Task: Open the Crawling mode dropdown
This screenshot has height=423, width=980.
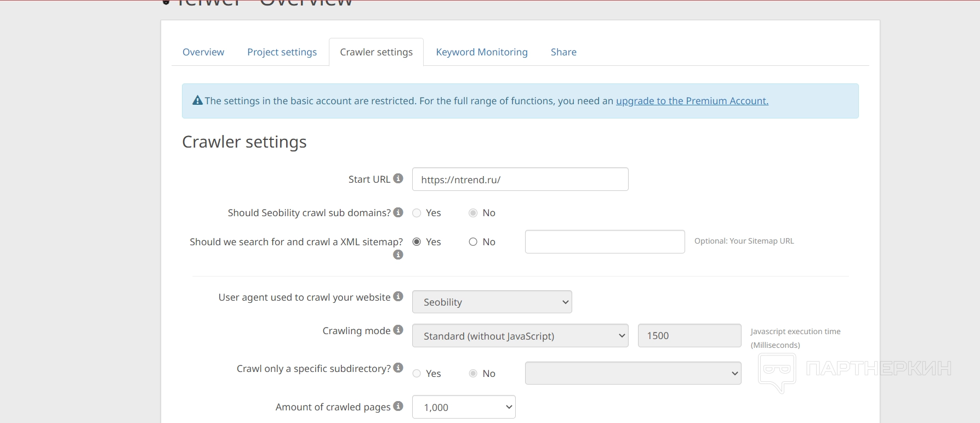Action: (x=520, y=336)
